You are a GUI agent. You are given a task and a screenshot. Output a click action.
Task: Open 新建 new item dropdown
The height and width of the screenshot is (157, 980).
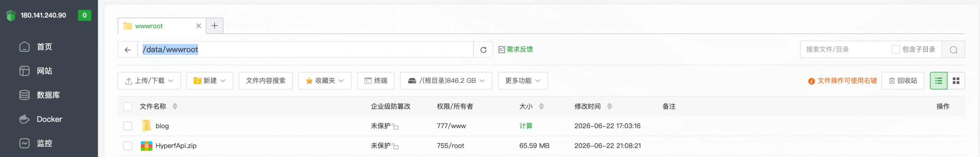tap(210, 81)
